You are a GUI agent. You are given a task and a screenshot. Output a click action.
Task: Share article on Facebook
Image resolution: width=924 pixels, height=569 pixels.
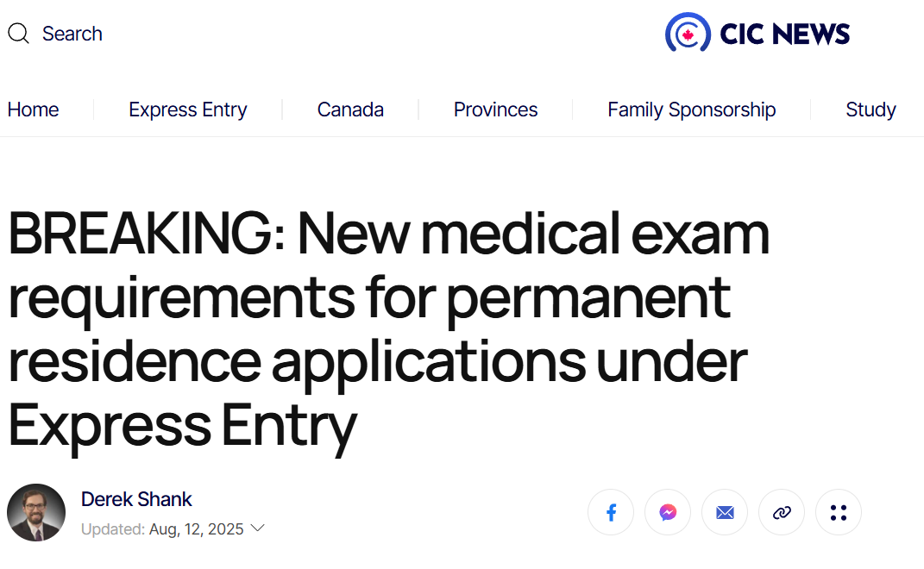[x=611, y=512]
